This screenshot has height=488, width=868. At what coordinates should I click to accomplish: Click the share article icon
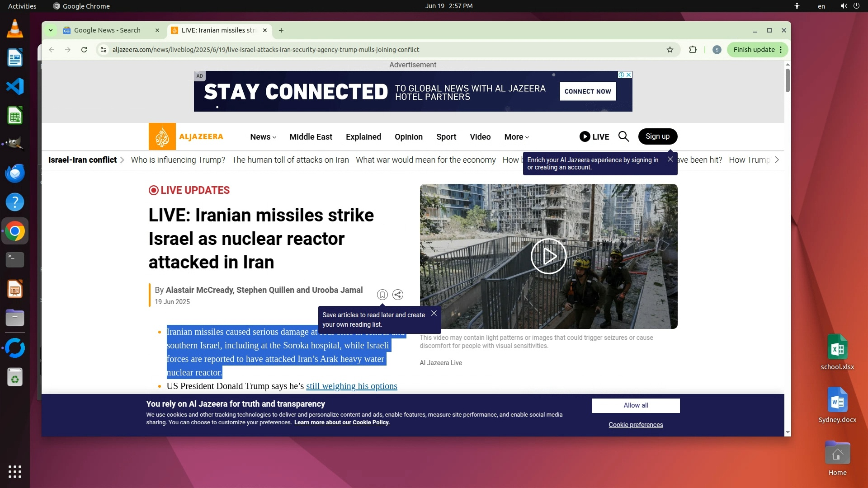point(398,295)
